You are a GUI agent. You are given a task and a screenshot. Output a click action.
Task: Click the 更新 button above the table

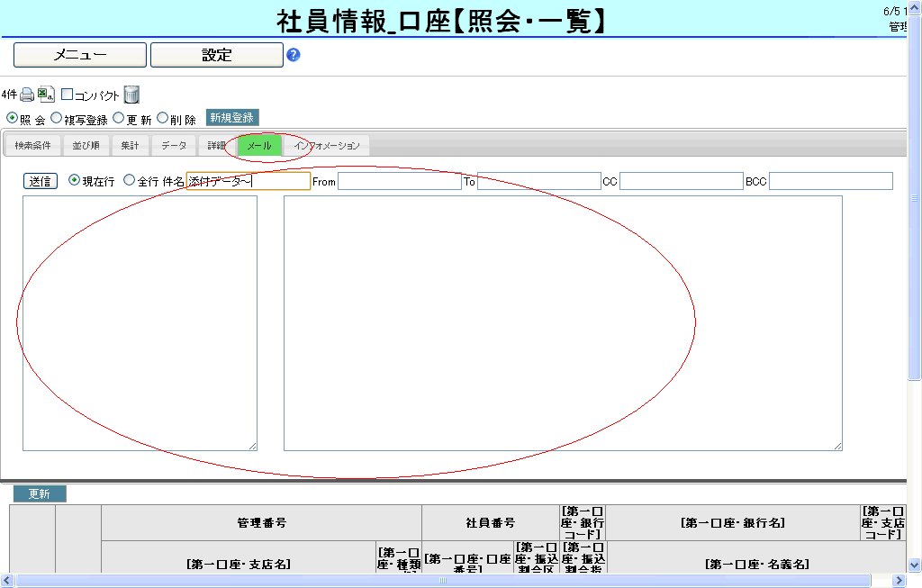tap(39, 494)
